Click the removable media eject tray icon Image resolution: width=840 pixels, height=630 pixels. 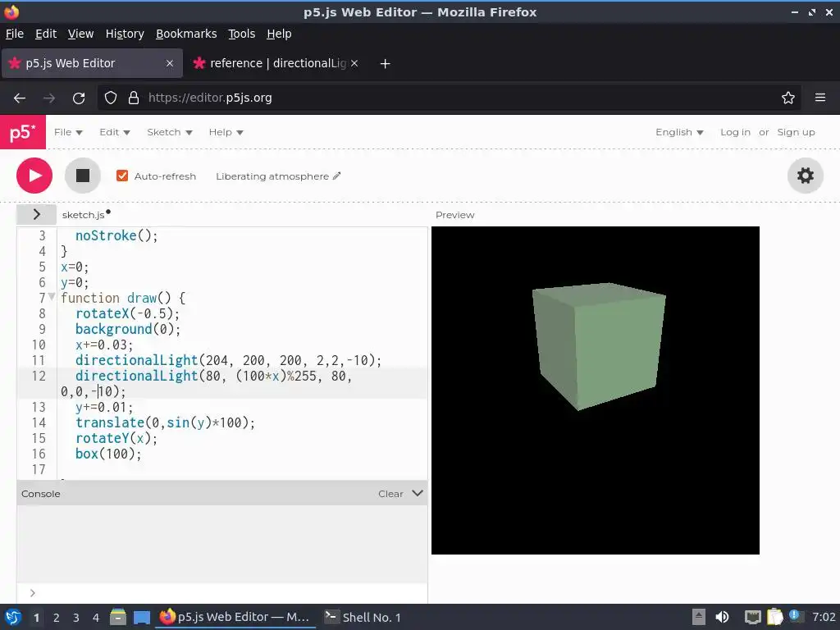[x=698, y=617]
